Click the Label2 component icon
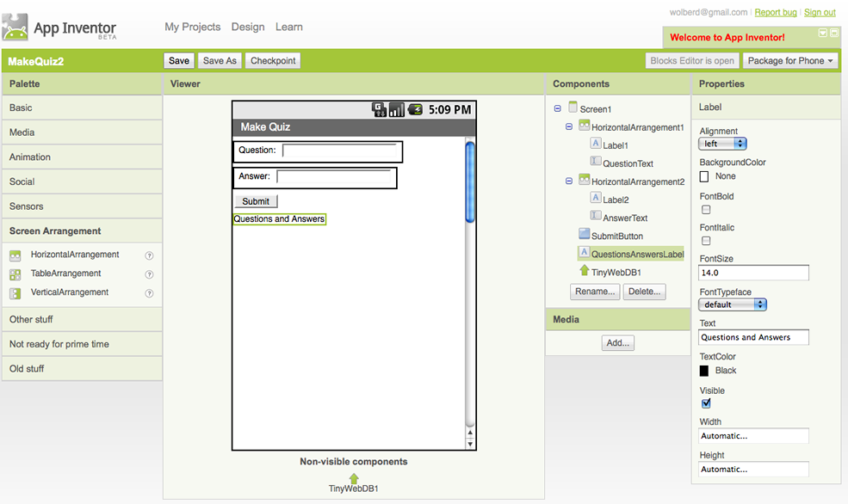This screenshot has height=504, width=848. pos(596,198)
